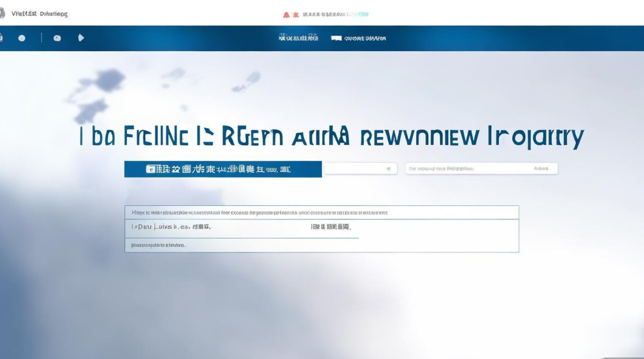Click the wide blue banner button below the headline

[223, 169]
